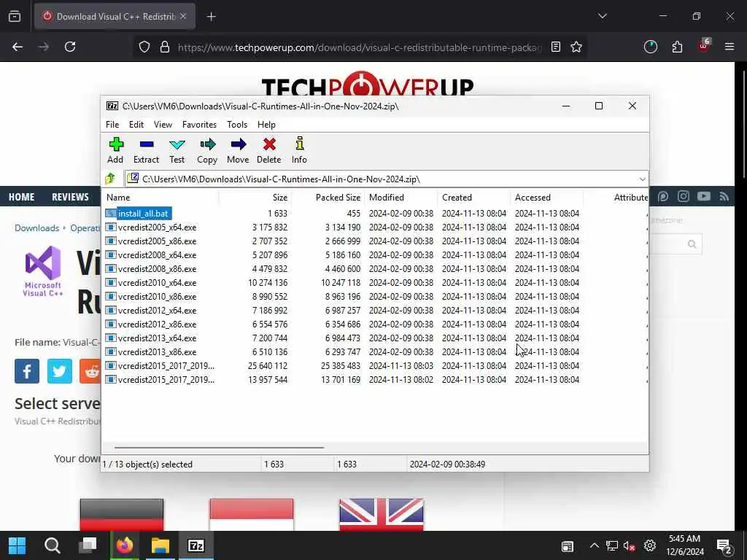Click the Copy toolbar button in 7-Zip
The image size is (747, 560).
click(207, 150)
